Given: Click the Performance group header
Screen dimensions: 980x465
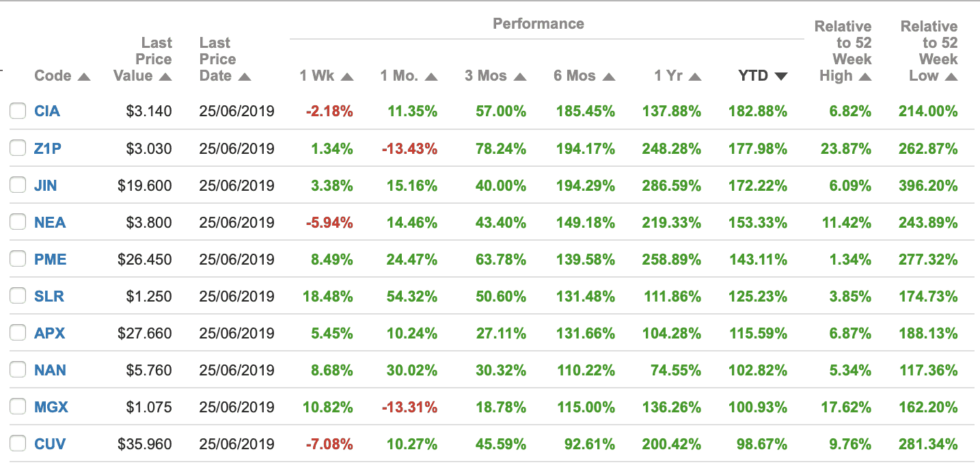Looking at the screenshot, I should coord(539,24).
